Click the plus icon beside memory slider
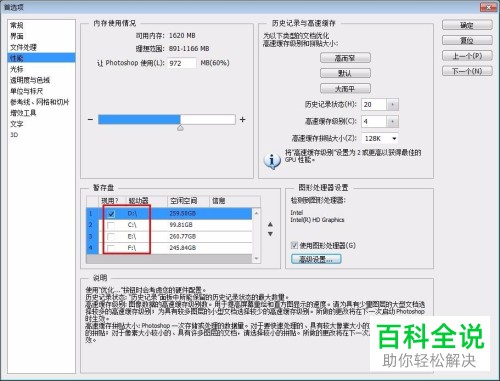The image size is (500, 381). click(243, 119)
